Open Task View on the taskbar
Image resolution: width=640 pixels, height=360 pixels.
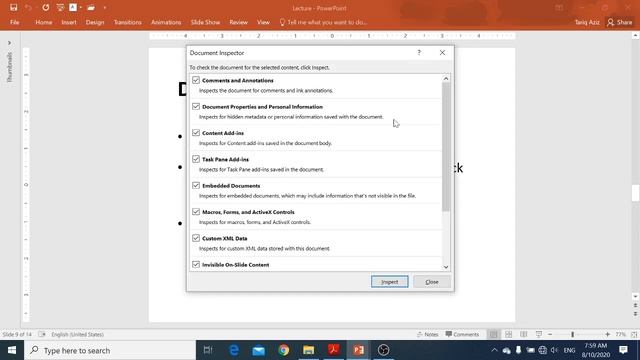(x=208, y=350)
